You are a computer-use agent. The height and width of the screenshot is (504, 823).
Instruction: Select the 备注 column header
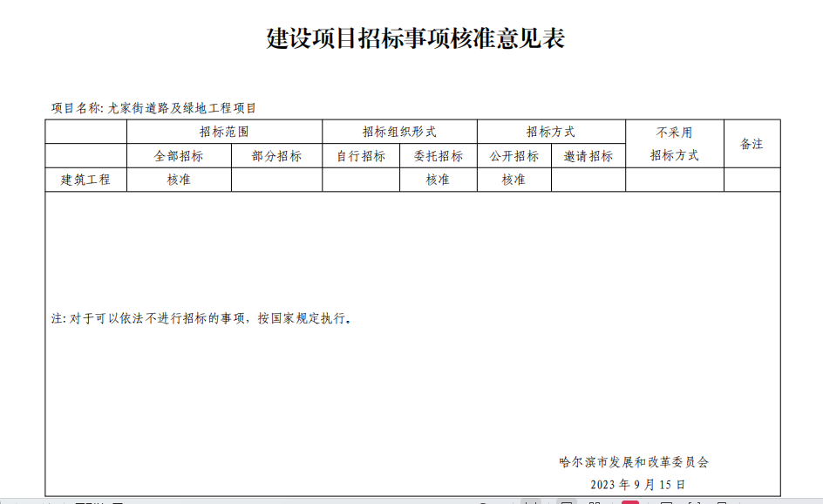(x=752, y=144)
